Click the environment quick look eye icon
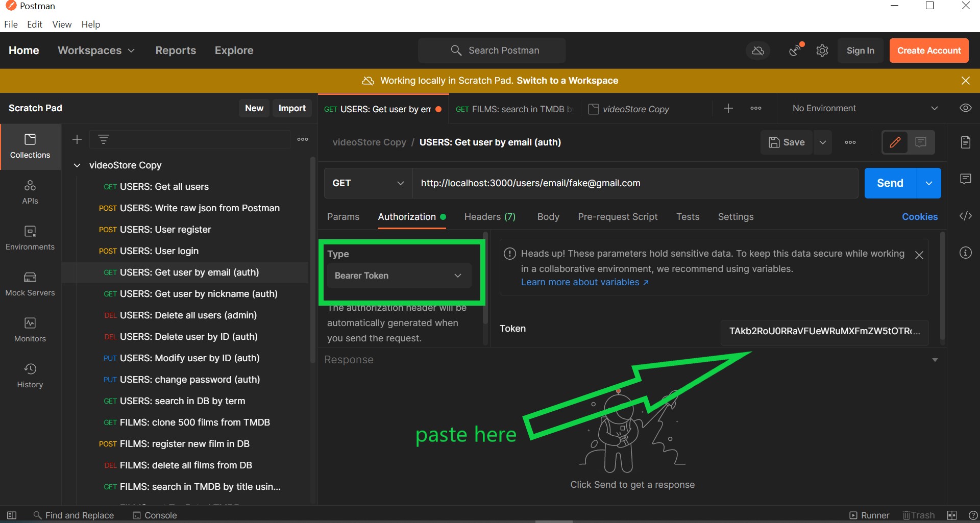Image resolution: width=980 pixels, height=523 pixels. click(965, 108)
